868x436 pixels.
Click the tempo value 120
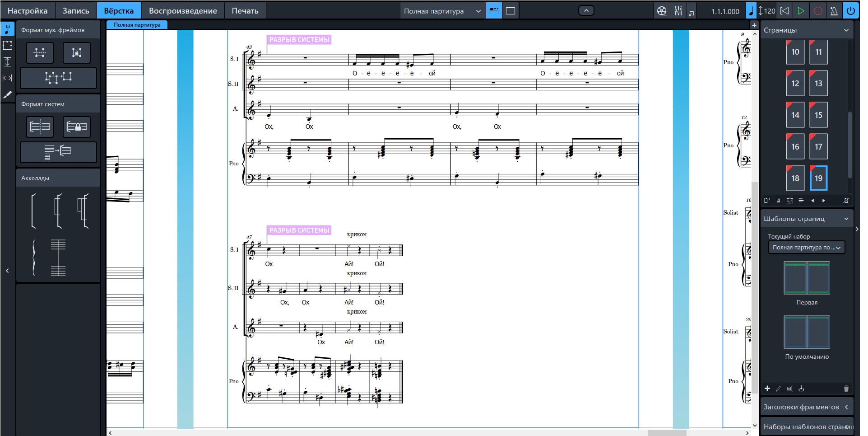click(770, 11)
